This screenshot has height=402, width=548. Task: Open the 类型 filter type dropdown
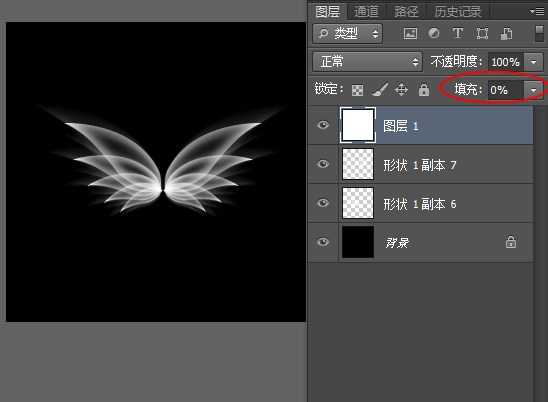pos(347,34)
